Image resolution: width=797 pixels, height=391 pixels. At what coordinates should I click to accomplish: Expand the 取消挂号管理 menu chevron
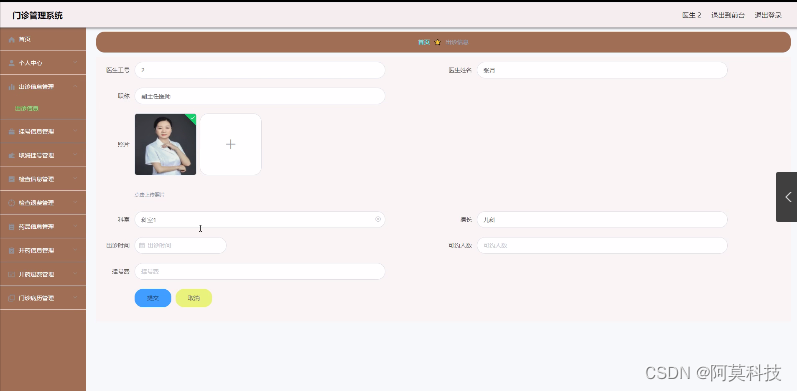[75, 155]
